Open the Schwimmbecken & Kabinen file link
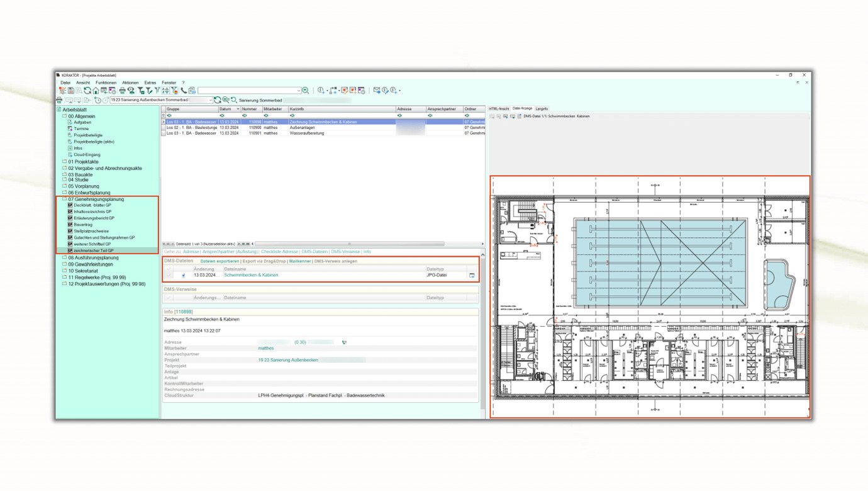 (251, 275)
